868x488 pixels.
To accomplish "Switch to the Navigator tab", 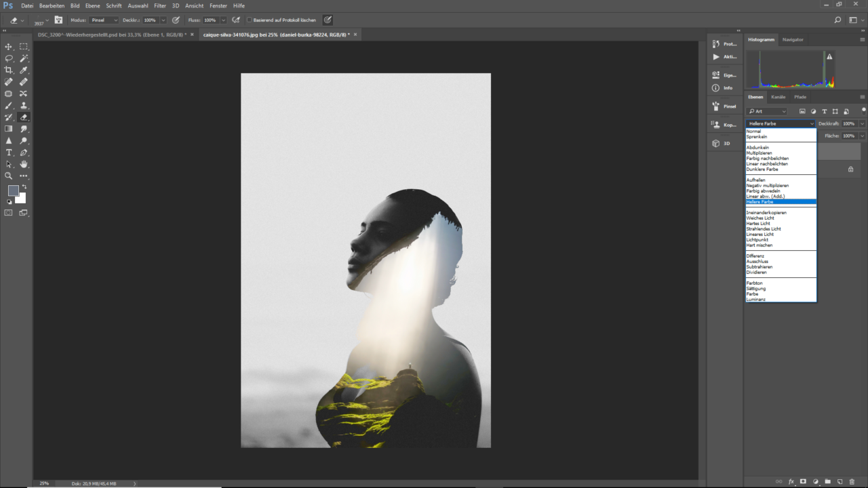I will point(793,40).
